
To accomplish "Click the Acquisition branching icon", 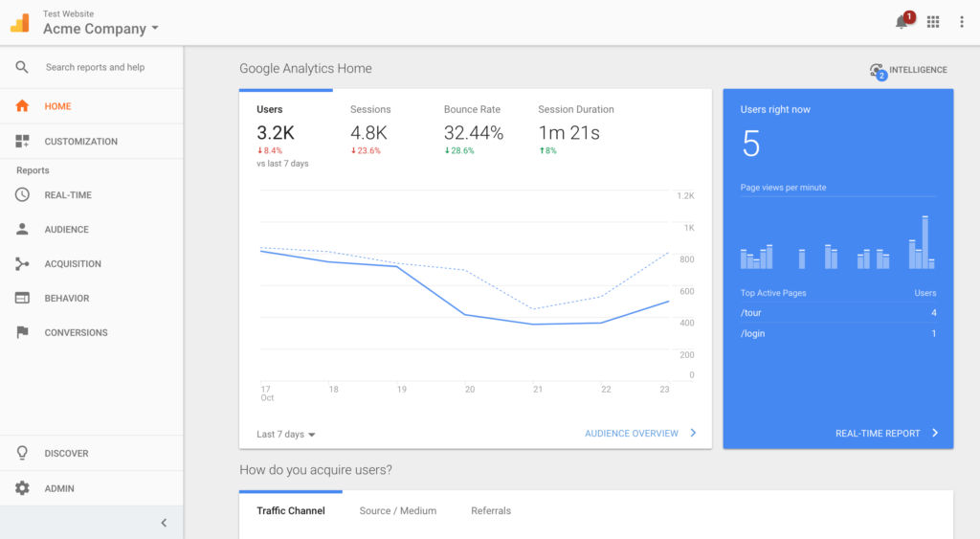I will pos(22,263).
